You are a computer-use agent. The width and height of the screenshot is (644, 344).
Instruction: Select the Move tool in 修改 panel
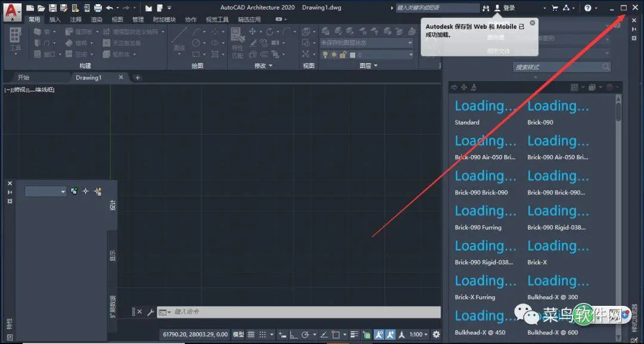[x=252, y=32]
